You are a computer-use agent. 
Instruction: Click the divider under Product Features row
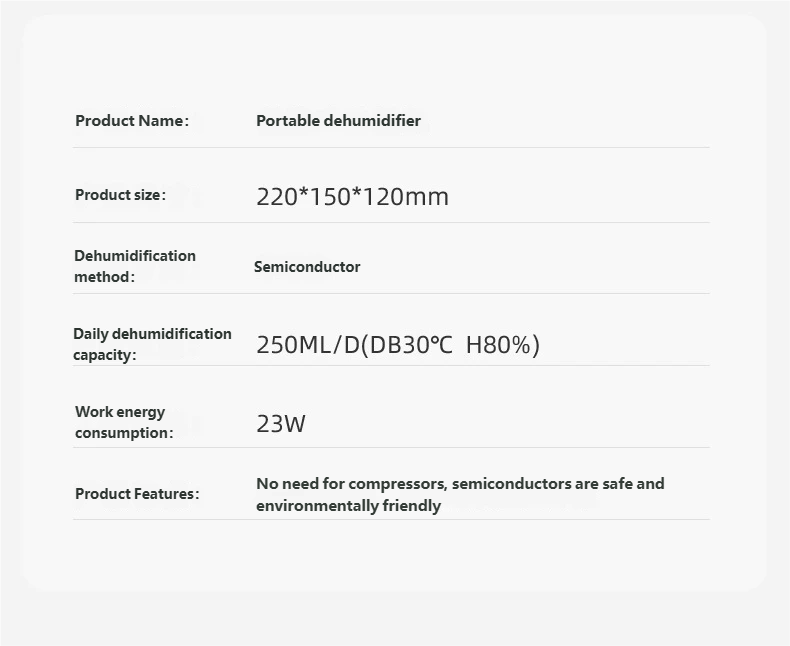pyautogui.click(x=391, y=519)
